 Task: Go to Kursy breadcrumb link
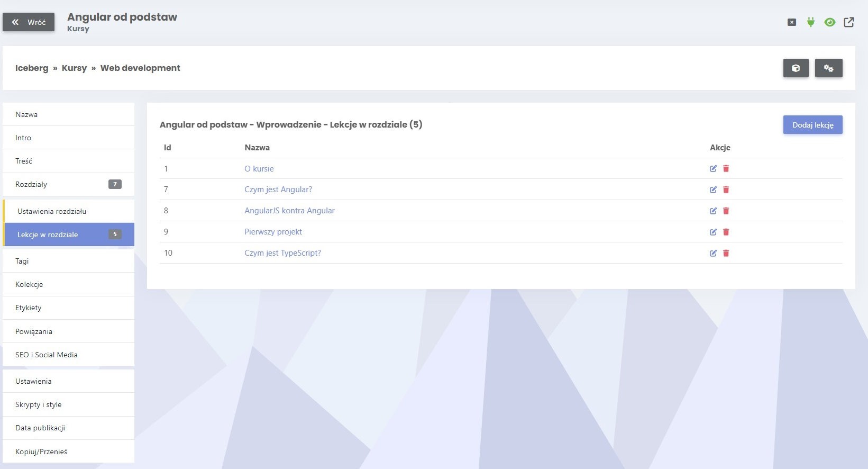(x=74, y=68)
